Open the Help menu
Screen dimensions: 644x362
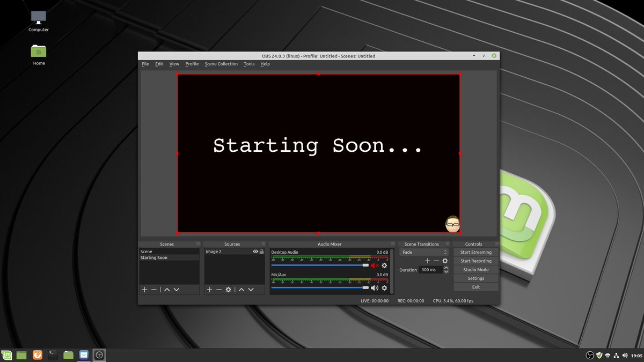(x=265, y=64)
